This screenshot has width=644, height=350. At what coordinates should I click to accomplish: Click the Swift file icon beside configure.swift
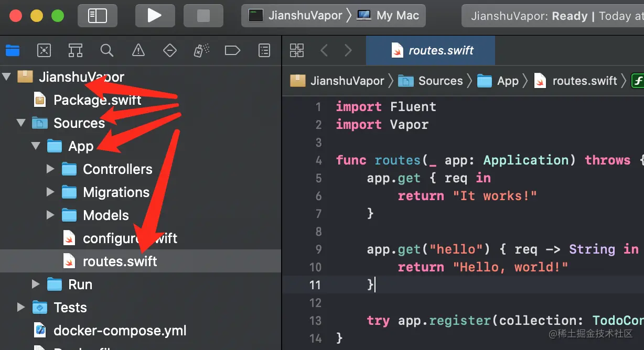point(69,238)
